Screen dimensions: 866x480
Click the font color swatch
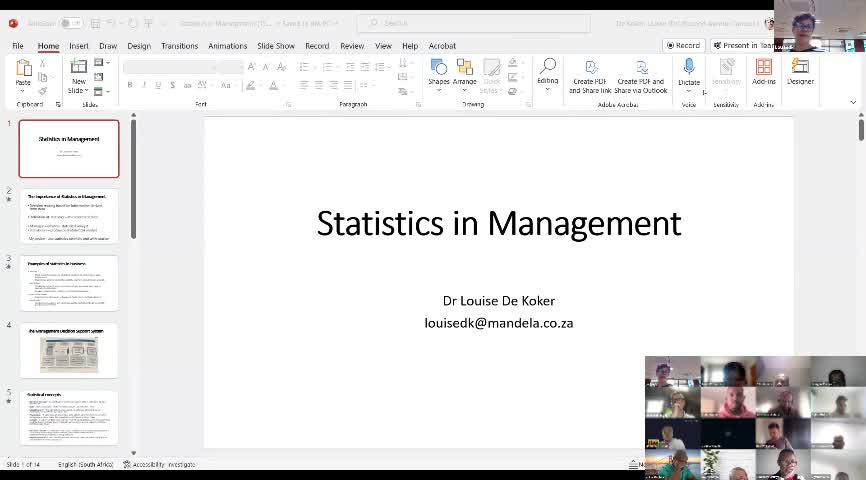coord(273,86)
